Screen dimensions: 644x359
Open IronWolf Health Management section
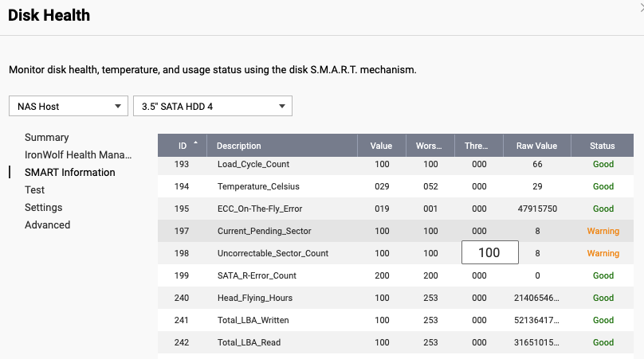[77, 155]
